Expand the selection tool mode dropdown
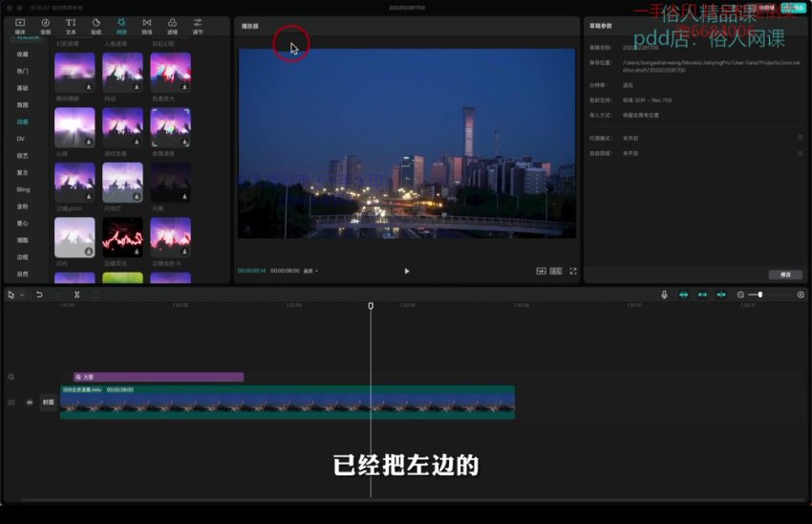This screenshot has width=812, height=524. pos(21,295)
